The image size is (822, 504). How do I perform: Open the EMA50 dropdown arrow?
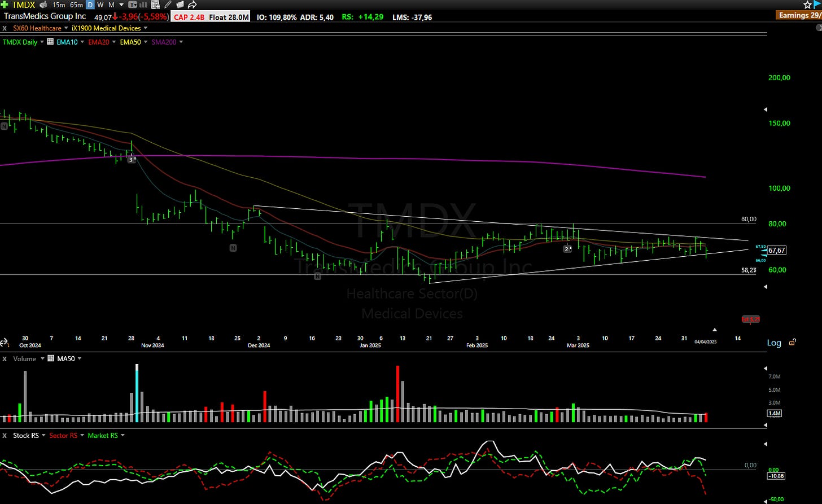146,42
